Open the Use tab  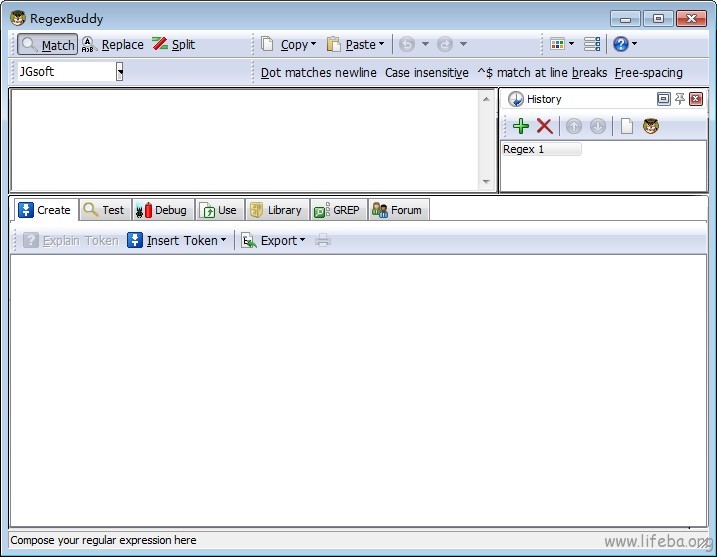click(219, 210)
